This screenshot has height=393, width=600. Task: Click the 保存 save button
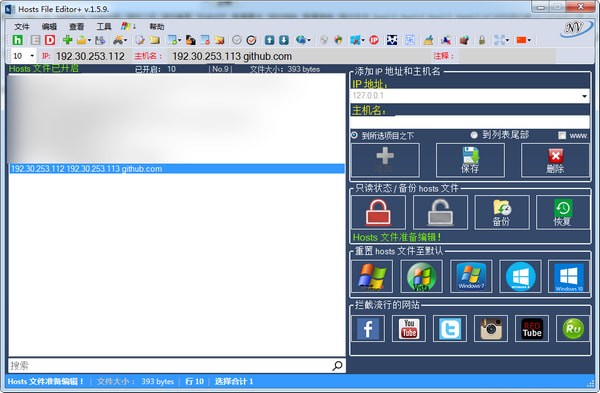tap(470, 160)
